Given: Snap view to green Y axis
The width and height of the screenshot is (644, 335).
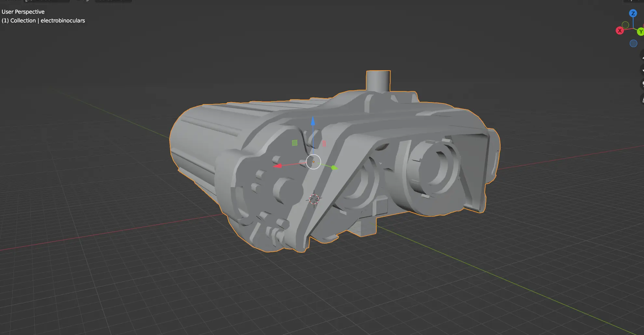Looking at the screenshot, I should pos(640,32).
